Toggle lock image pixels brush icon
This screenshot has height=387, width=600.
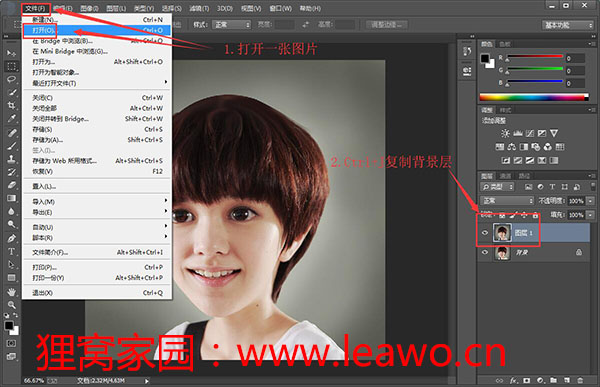(513, 216)
